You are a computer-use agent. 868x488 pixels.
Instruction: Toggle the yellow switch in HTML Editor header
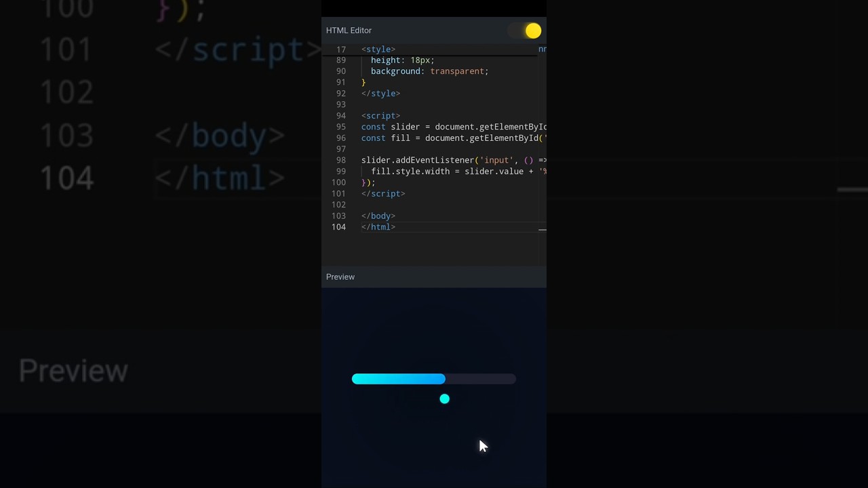[525, 30]
